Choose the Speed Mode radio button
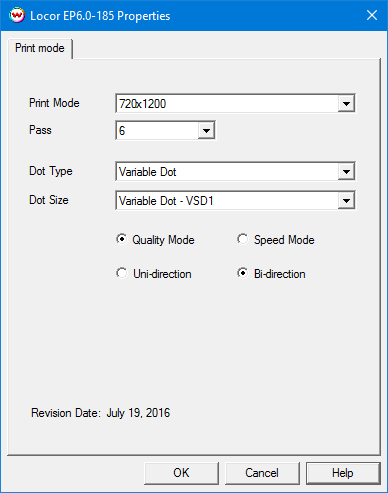 click(x=243, y=239)
